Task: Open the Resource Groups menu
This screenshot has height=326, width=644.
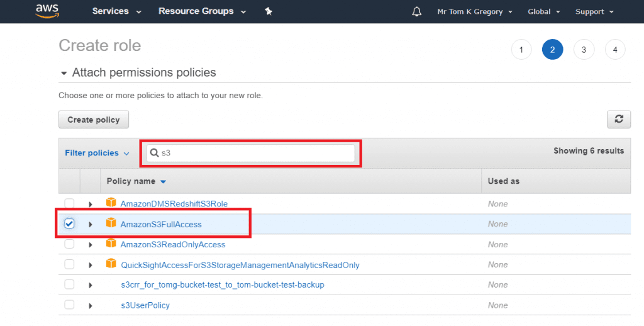Action: click(x=201, y=11)
